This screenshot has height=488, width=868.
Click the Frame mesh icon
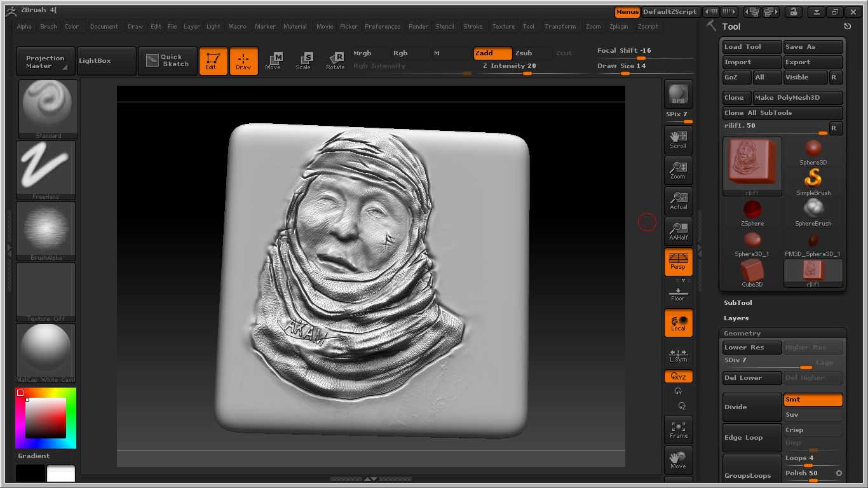coord(678,429)
